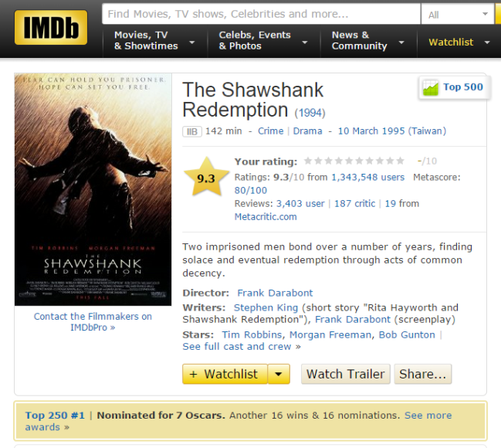This screenshot has height=448, width=501.
Task: Click the IIB certificate badge
Action: click(192, 131)
